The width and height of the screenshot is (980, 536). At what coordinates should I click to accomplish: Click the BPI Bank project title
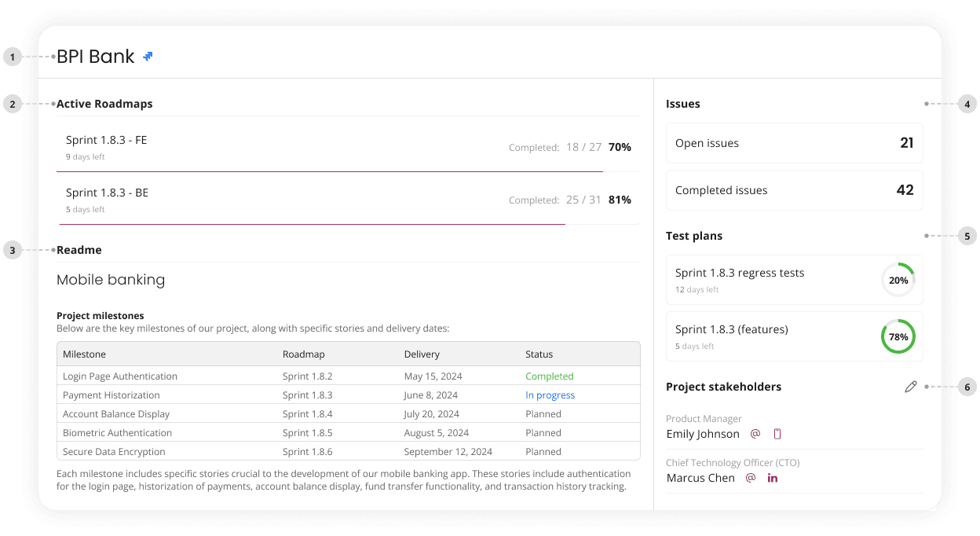96,57
